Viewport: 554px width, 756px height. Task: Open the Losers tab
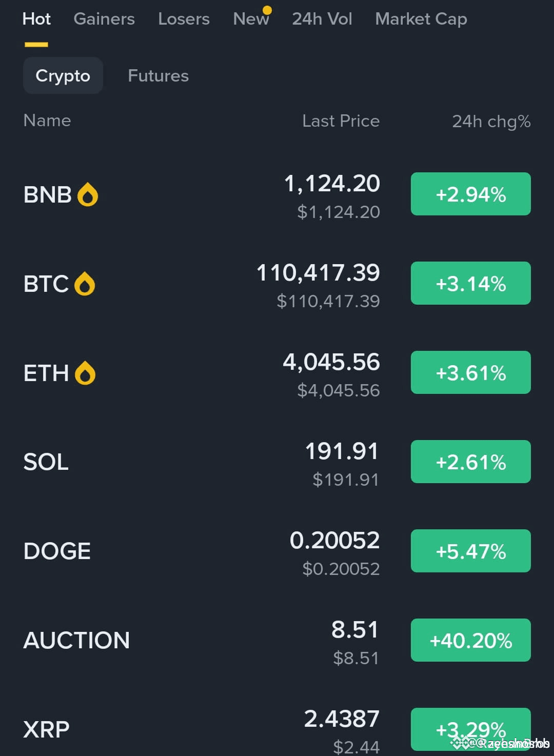[x=184, y=19]
